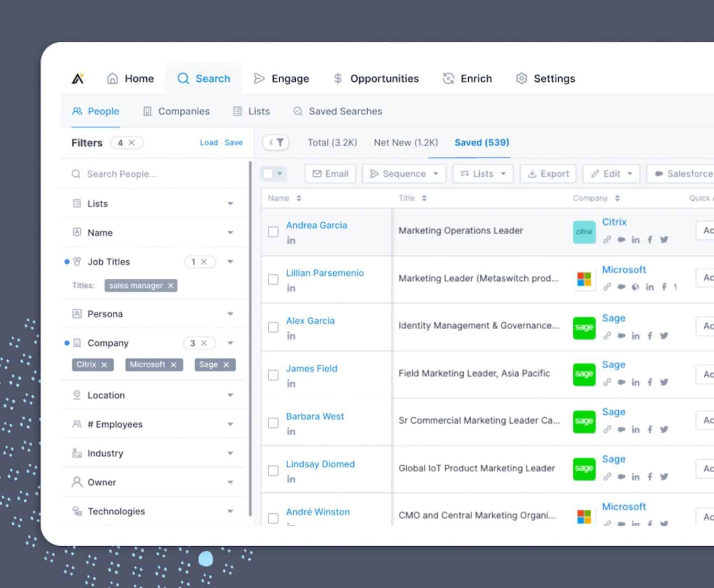Click Citrix company logo thumbnail
This screenshot has width=714, height=588.
click(x=584, y=231)
